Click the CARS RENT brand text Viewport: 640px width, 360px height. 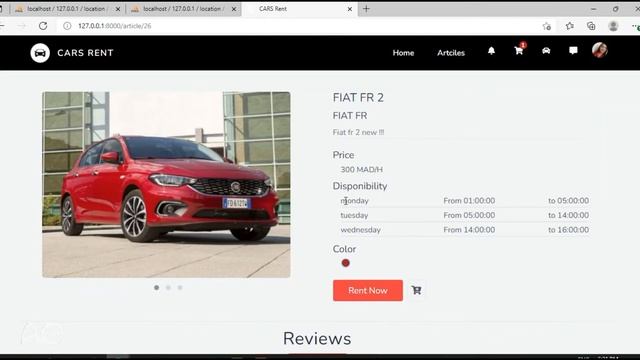[x=85, y=53]
